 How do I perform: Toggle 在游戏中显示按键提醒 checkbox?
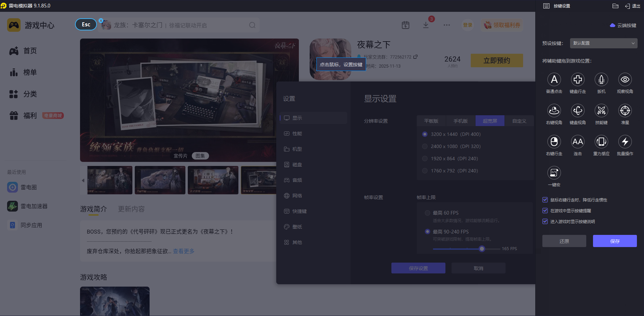545,211
